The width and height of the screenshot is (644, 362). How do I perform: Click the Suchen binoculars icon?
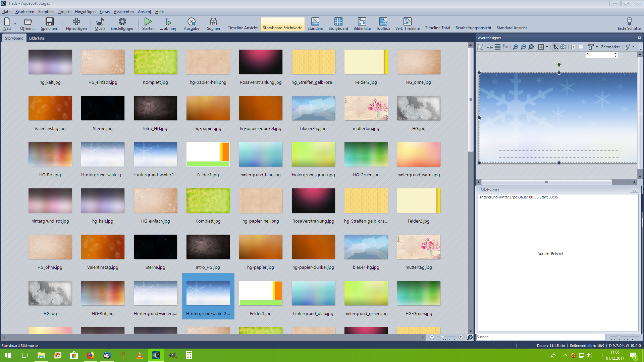(x=213, y=22)
